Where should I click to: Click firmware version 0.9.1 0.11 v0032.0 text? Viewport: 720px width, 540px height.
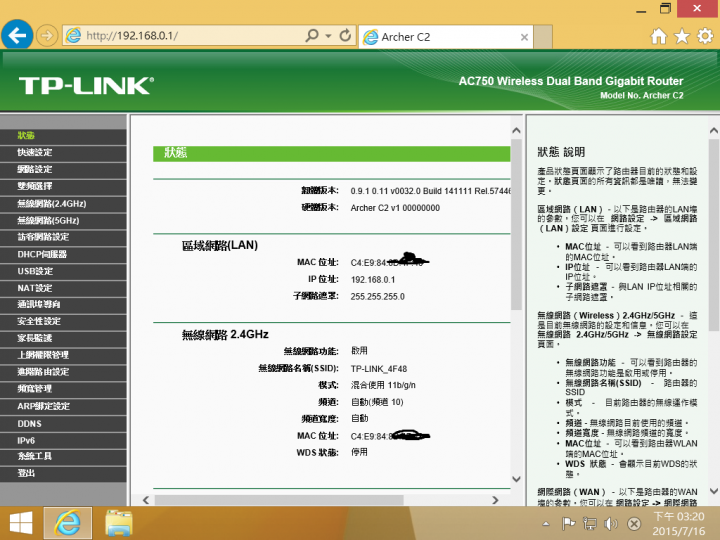pos(430,191)
